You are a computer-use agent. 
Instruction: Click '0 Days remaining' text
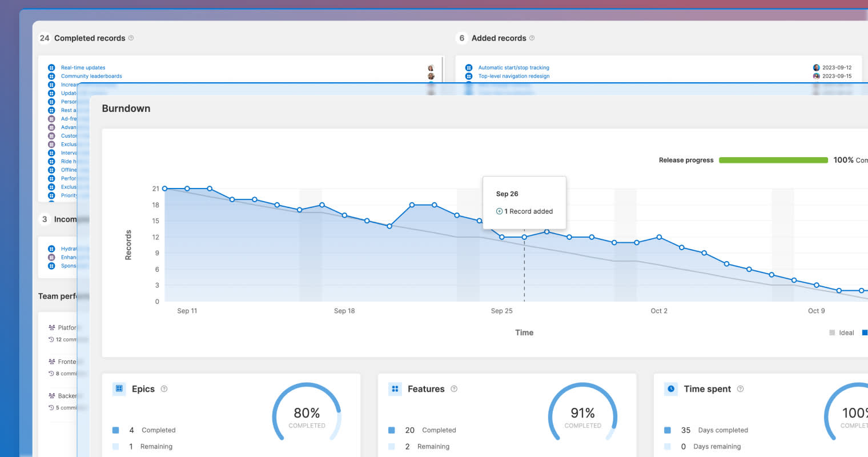coord(711,447)
